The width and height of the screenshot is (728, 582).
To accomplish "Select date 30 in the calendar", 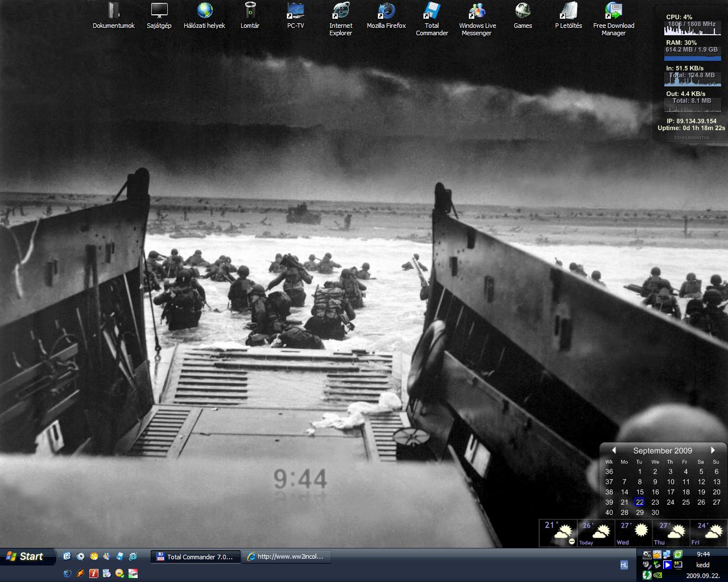I will click(655, 512).
